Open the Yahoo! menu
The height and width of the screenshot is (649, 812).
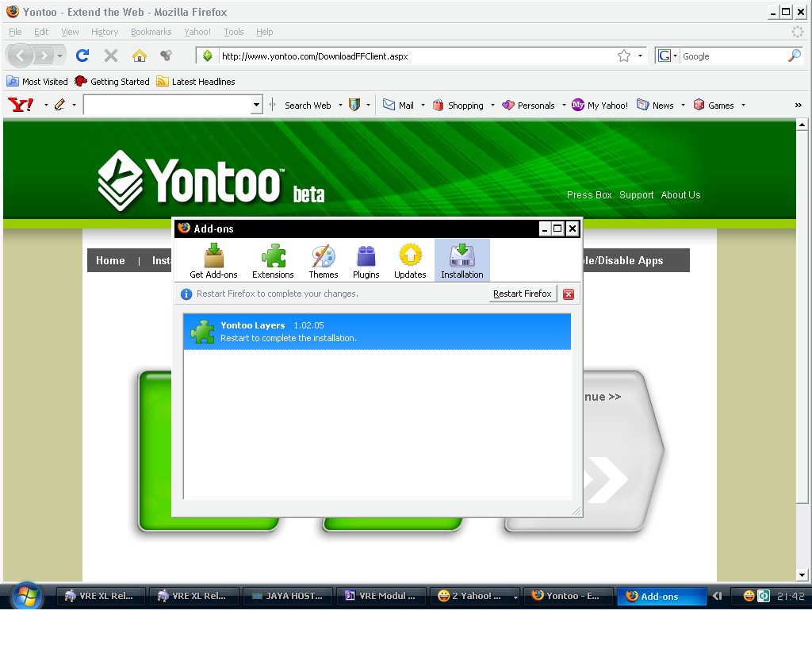[x=197, y=32]
